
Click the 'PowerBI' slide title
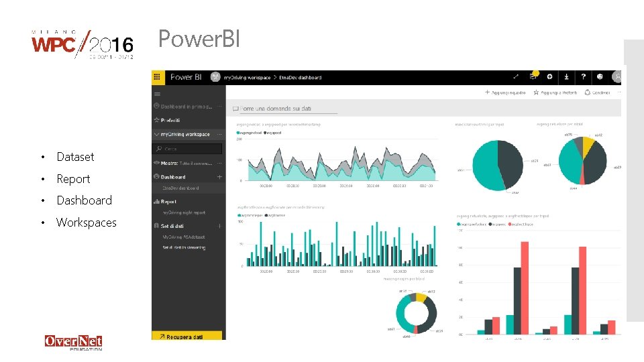tap(199, 39)
